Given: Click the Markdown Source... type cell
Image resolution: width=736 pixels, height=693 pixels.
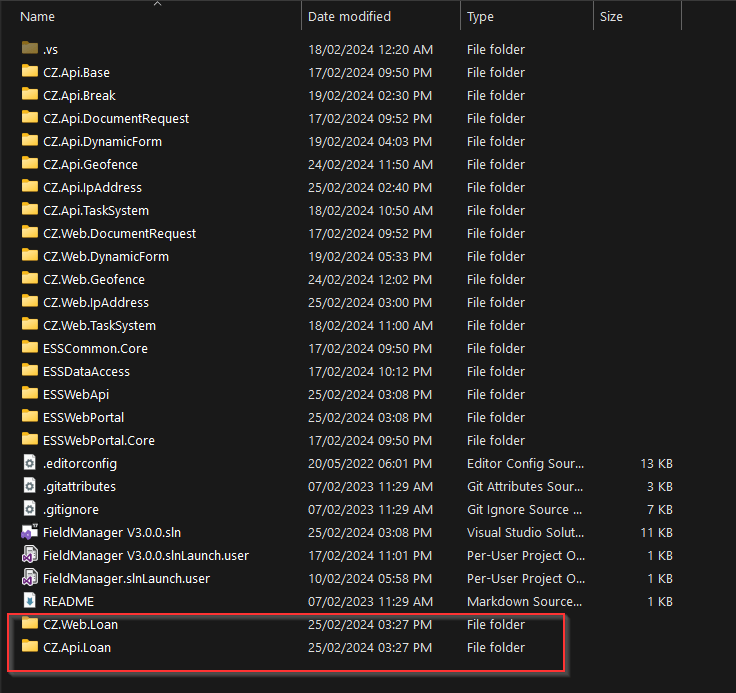Looking at the screenshot, I should [524, 601].
